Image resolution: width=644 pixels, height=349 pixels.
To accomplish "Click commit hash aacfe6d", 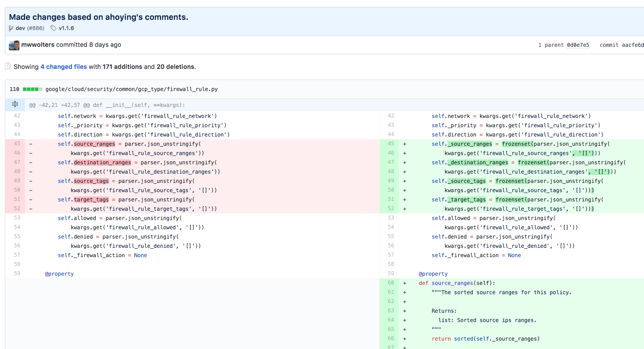I will pyautogui.click(x=633, y=45).
